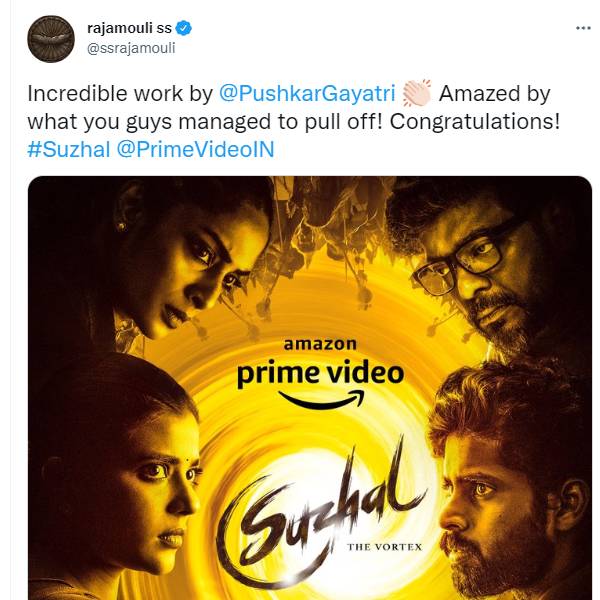600x600 pixels.
Task: Click the Incredible work by tweet text
Action: tap(120, 93)
